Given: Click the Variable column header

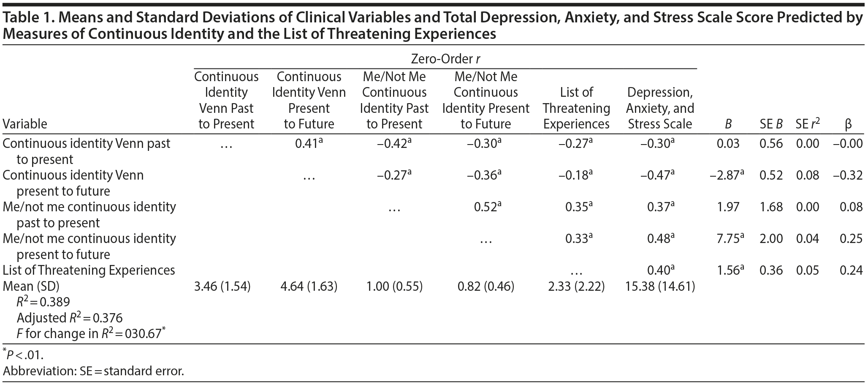Looking at the screenshot, I should tap(25, 124).
